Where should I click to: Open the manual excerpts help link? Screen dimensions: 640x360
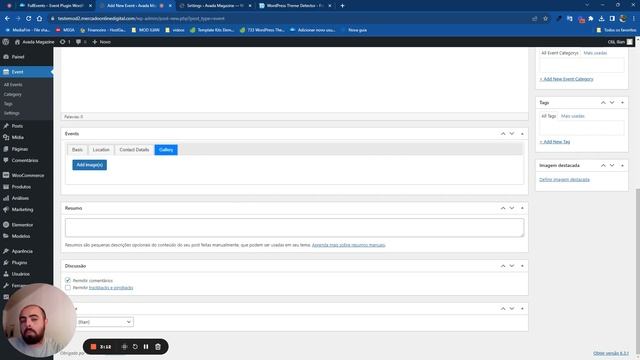(x=349, y=245)
